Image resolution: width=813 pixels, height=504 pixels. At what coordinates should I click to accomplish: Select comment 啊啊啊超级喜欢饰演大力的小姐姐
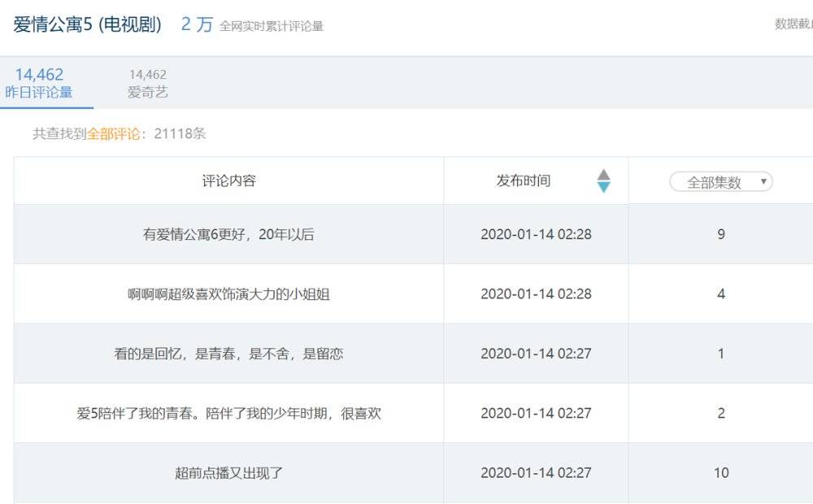pos(228,294)
